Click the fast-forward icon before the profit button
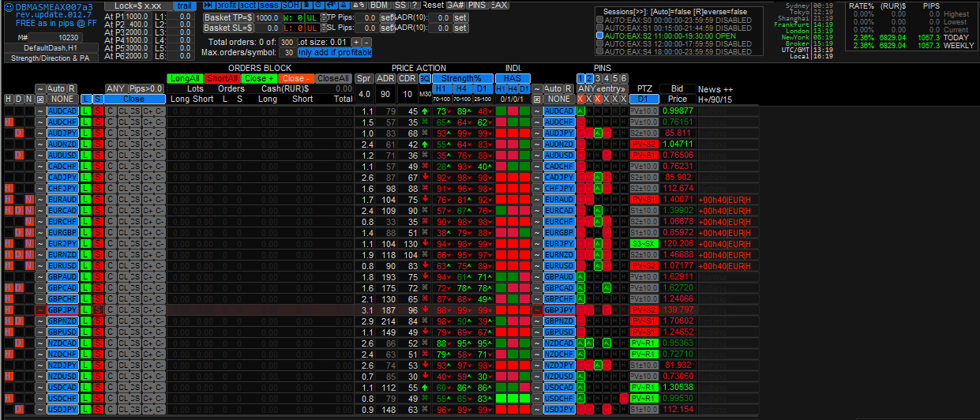Viewport: 980px width, 420px height. click(208, 5)
